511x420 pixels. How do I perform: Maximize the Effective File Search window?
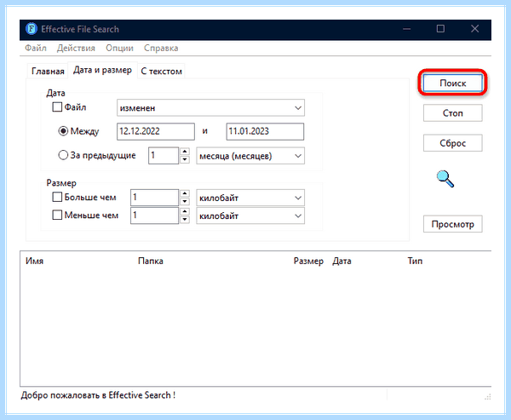click(x=440, y=29)
